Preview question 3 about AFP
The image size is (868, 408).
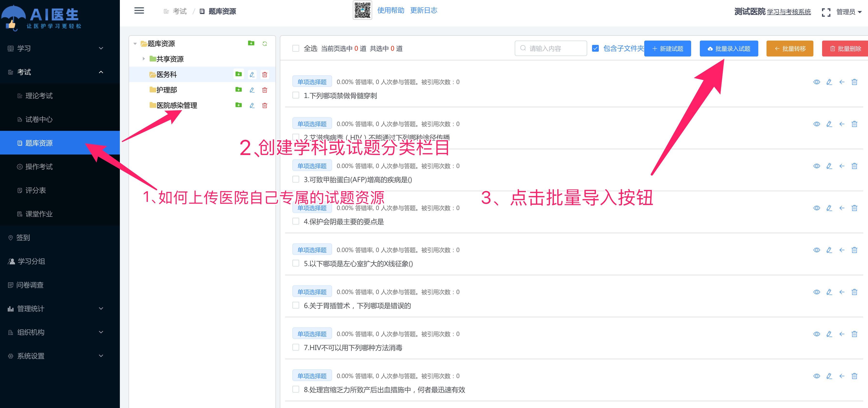point(817,166)
